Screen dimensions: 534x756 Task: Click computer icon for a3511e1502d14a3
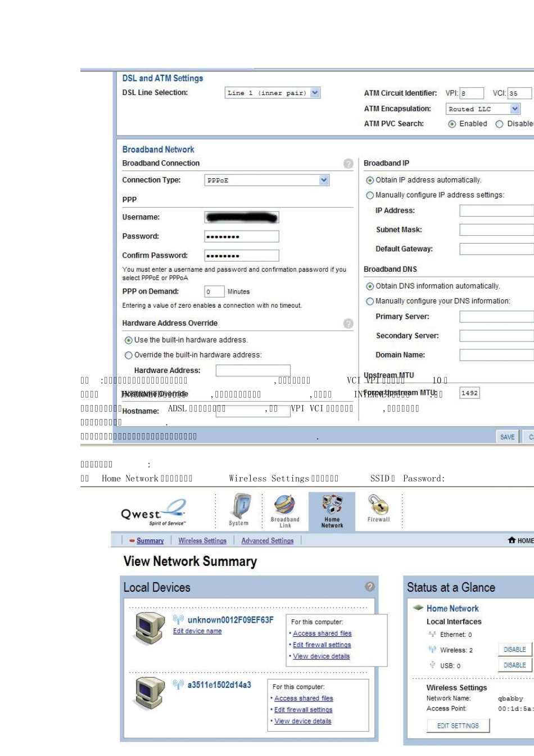point(150,693)
